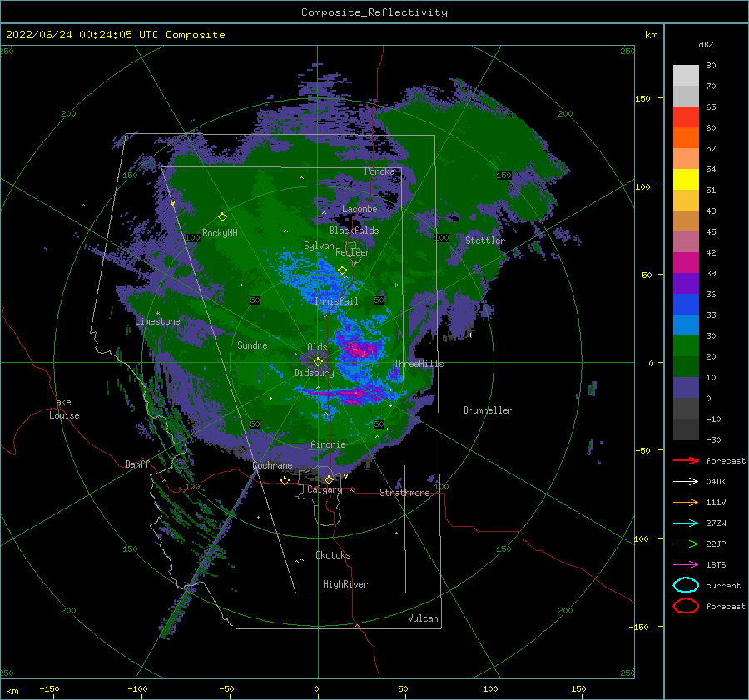Screen dimensions: 749x700
Task: Select yellow diamond marker below RedDeer
Action: point(342,271)
